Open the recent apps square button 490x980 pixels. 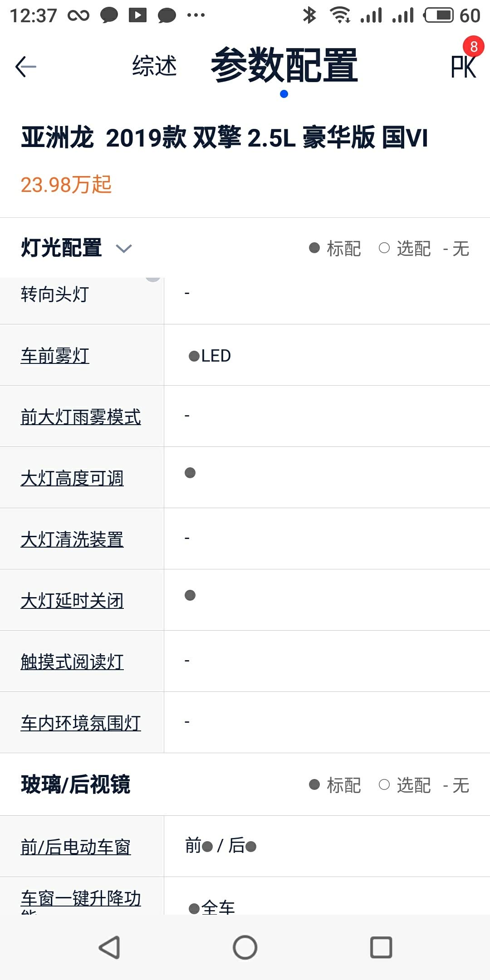tap(381, 947)
